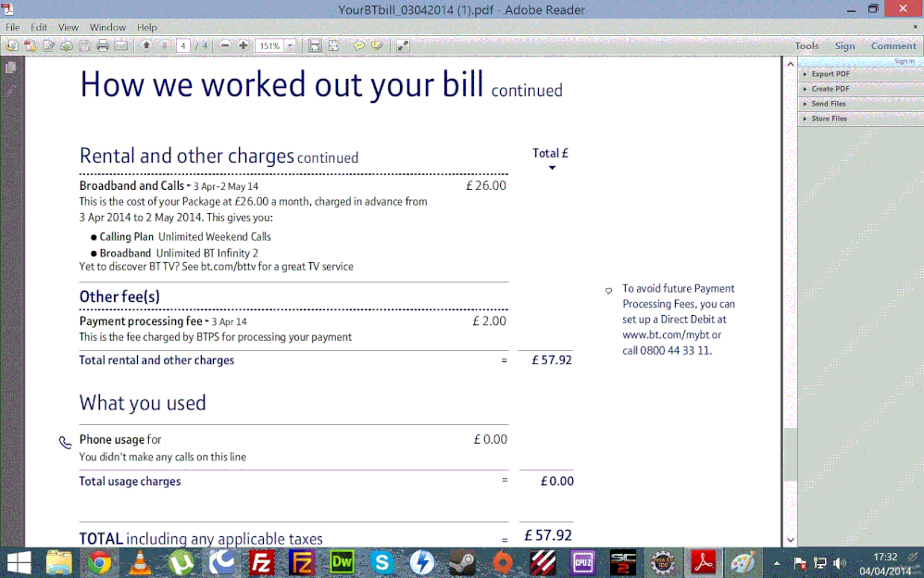Open the Tools pane

[806, 46]
